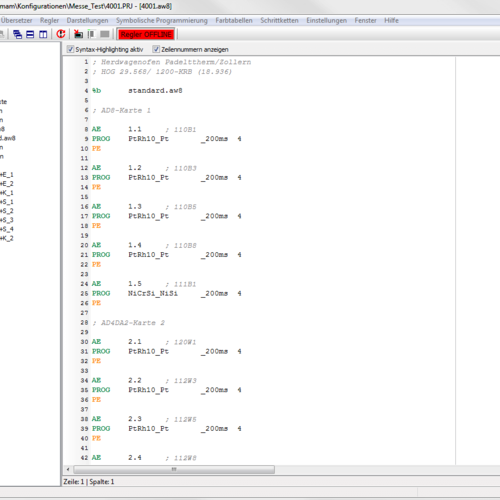Click the comment HOG 29.568/ 1200-KRB
This screenshot has height=500, width=500.
[x=162, y=72]
